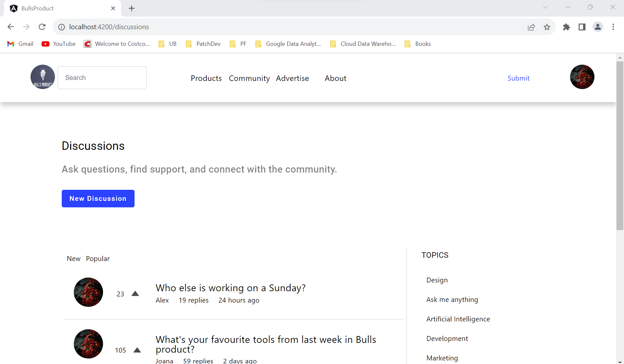The image size is (624, 364).
Task: Click the user avatar in the top right
Action: point(582,77)
